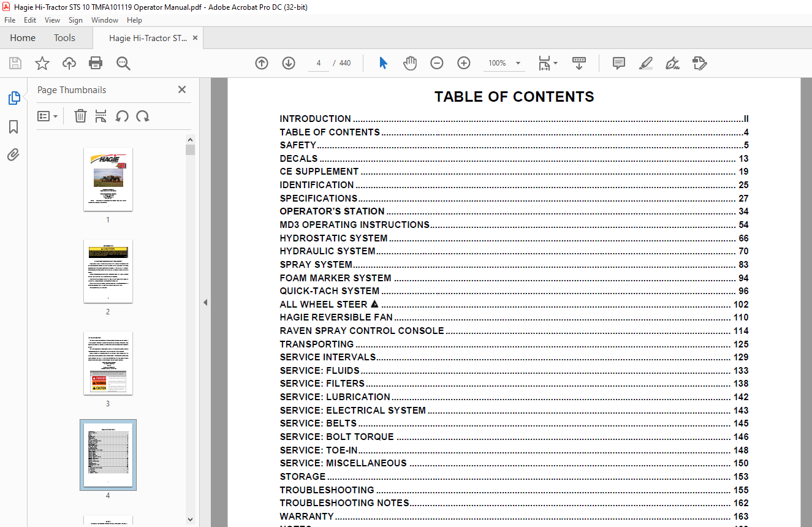Close the Hagie Hi-Tractor document tab

point(195,38)
